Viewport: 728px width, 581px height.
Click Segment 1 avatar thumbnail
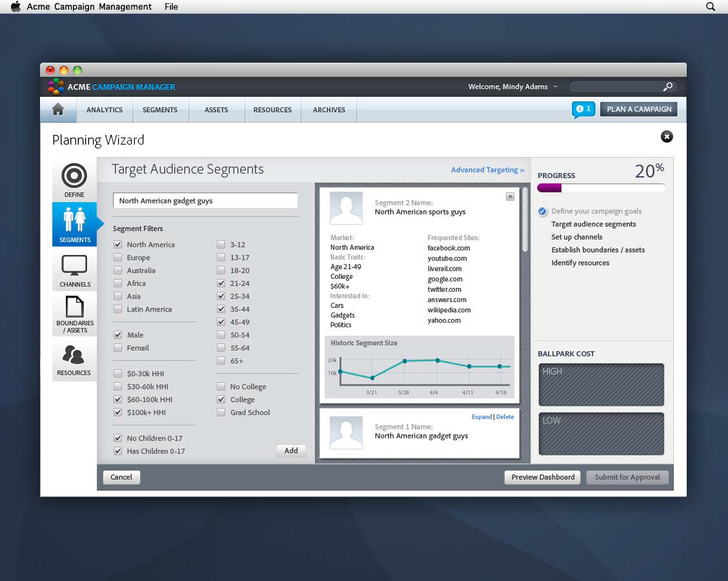coord(346,433)
